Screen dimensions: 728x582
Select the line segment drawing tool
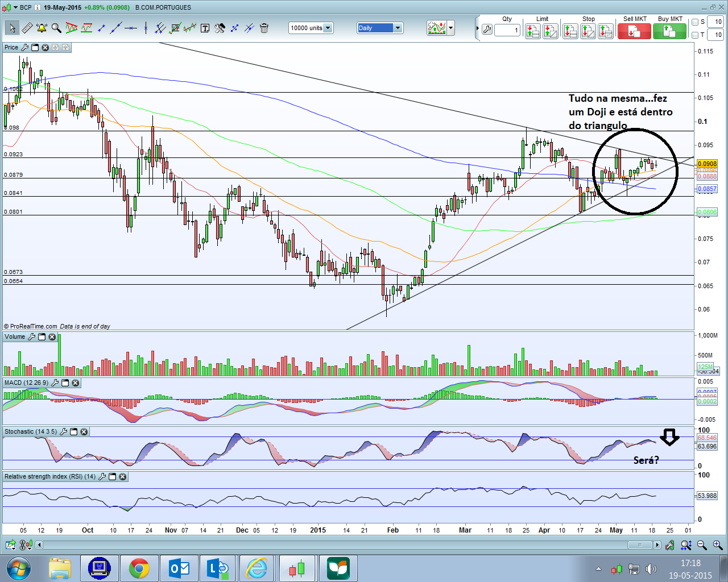[101, 28]
